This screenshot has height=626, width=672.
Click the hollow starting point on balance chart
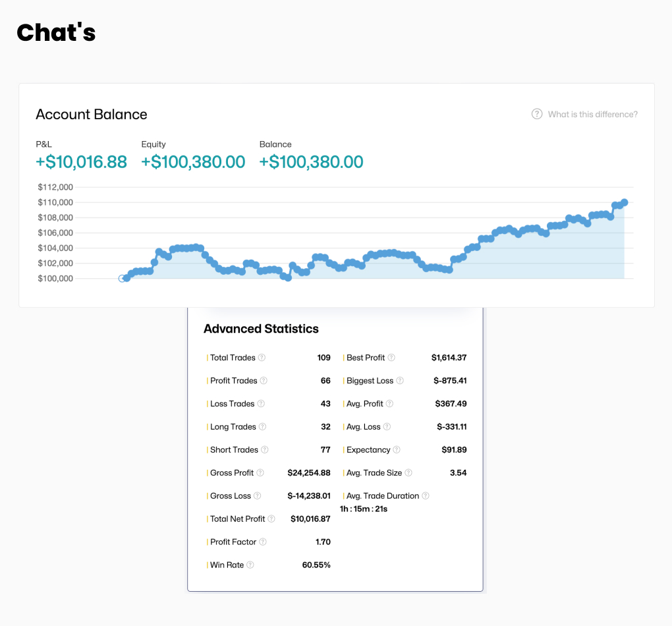122,278
